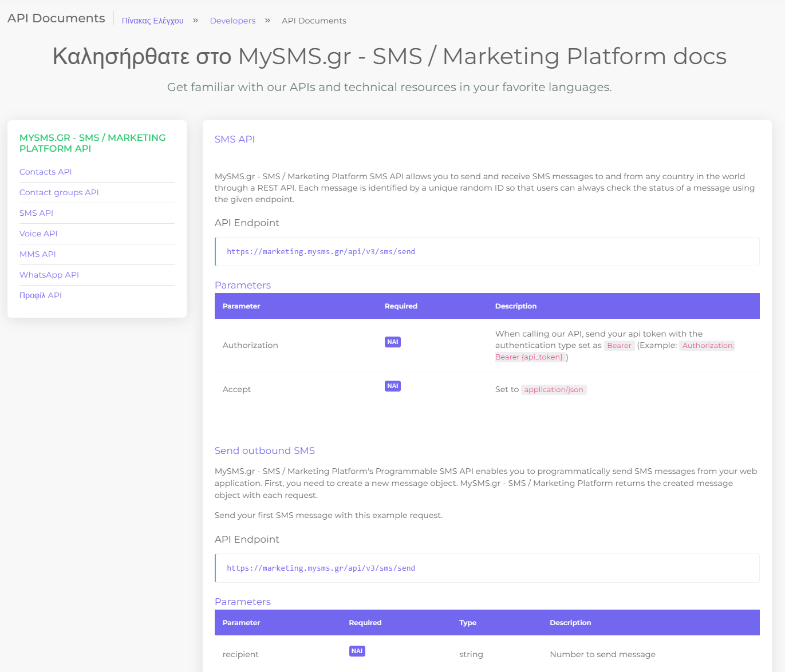785x672 pixels.
Task: Choose SMS API in the sidebar menu
Action: pyautogui.click(x=36, y=213)
